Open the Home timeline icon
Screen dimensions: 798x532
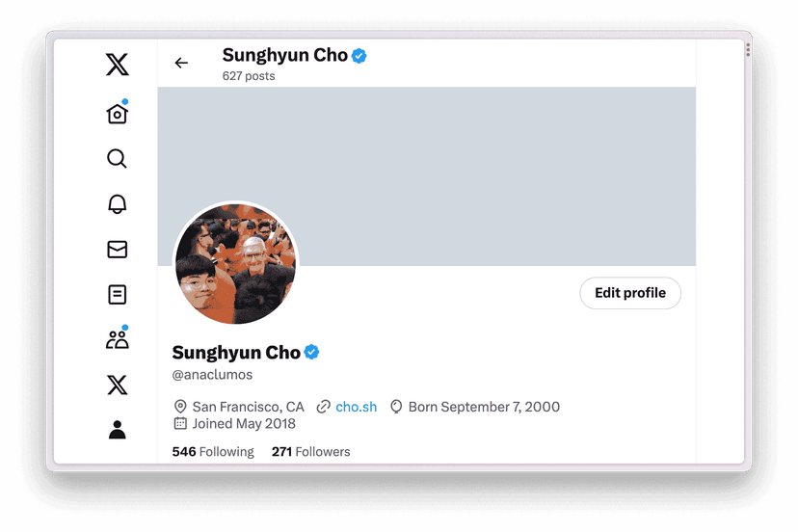(117, 113)
